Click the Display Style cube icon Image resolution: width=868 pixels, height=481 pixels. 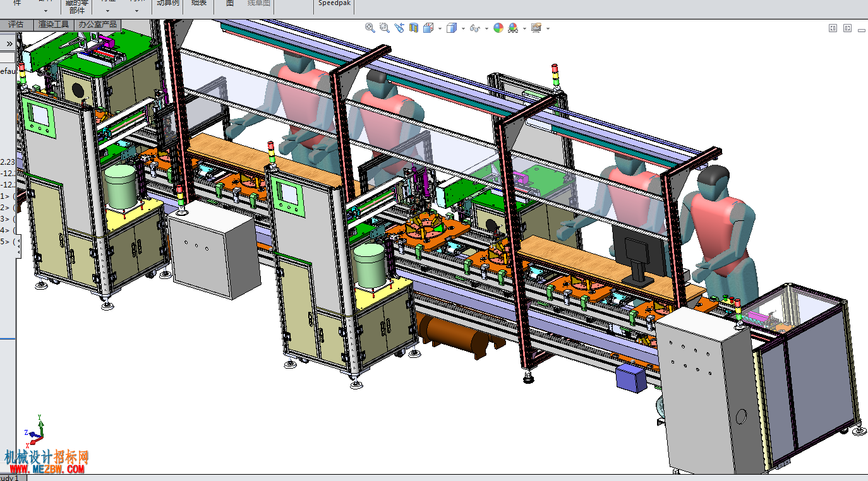(x=452, y=28)
